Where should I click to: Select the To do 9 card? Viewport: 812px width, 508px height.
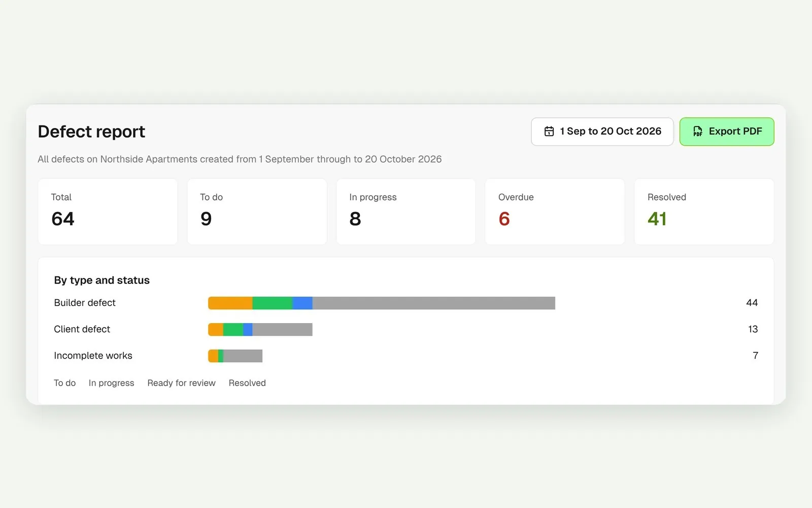[257, 212]
